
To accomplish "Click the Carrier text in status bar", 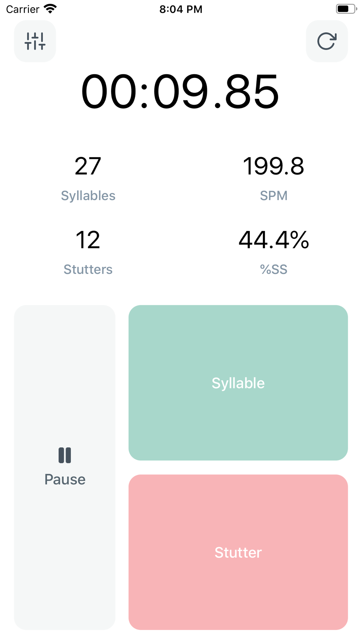I will point(22,9).
